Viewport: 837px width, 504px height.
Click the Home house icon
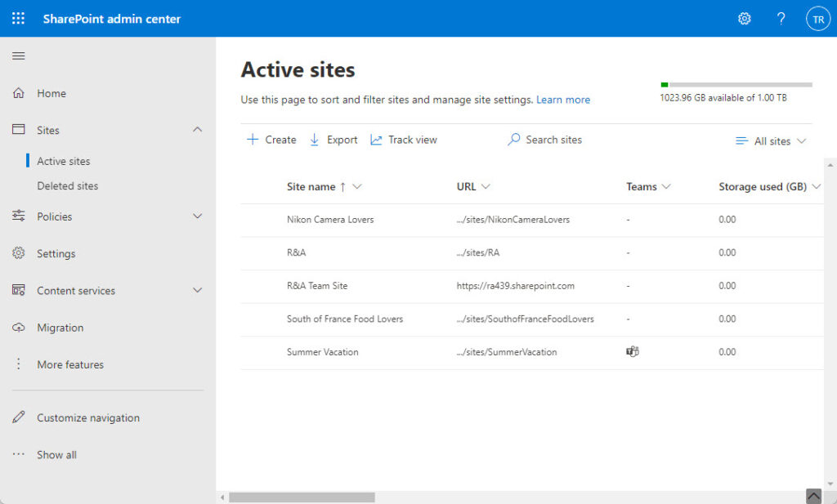(18, 93)
